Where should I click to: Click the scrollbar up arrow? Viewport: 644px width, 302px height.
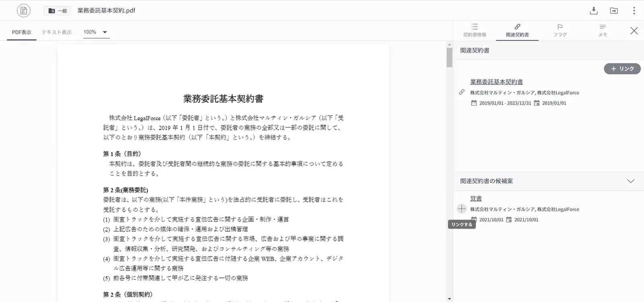click(x=450, y=45)
